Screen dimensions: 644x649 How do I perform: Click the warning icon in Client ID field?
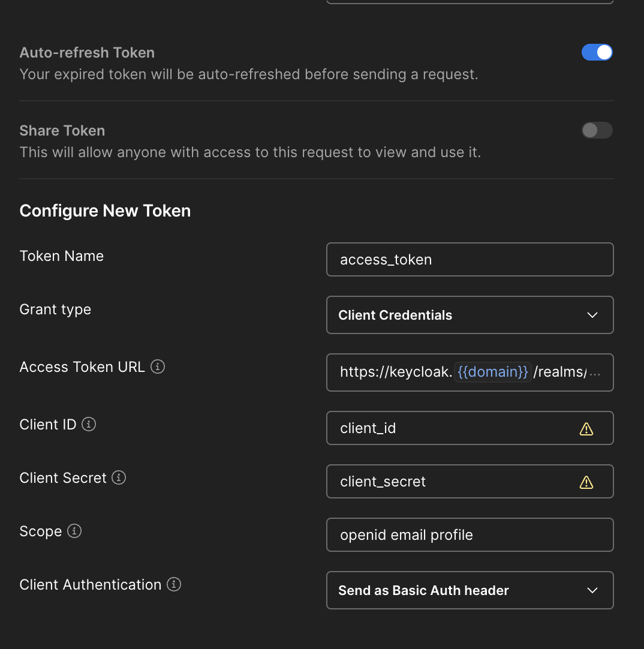click(586, 429)
